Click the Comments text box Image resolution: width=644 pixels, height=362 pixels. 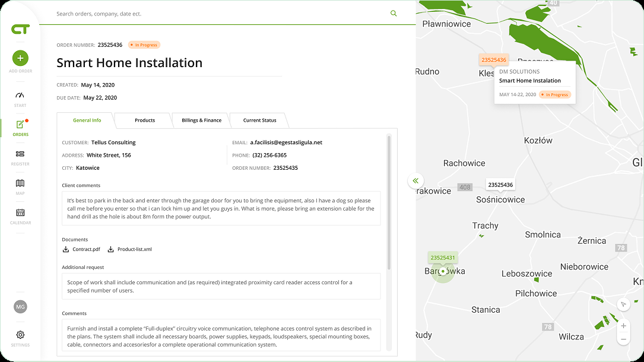coord(221,335)
